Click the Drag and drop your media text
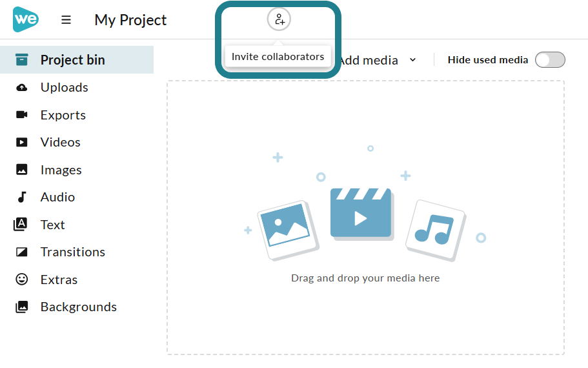The width and height of the screenshot is (588, 368). (x=365, y=278)
